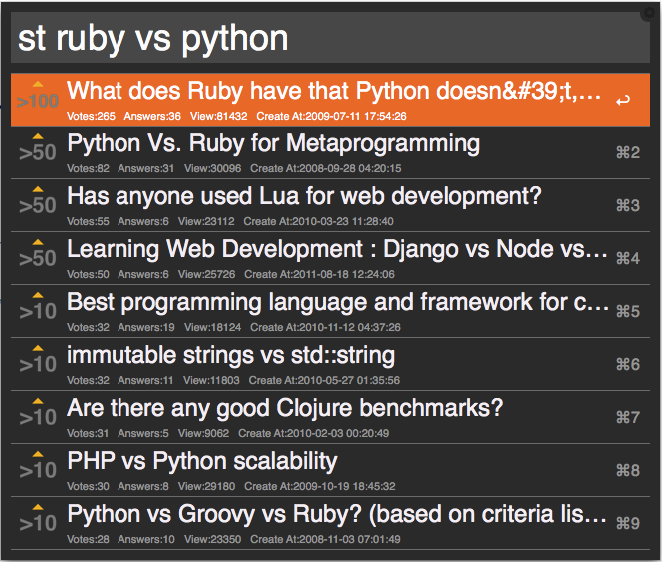Viewport: 662px width, 562px height.
Task: Click the >10 vote icon beside immutable strings result
Action: pyautogui.click(x=38, y=360)
